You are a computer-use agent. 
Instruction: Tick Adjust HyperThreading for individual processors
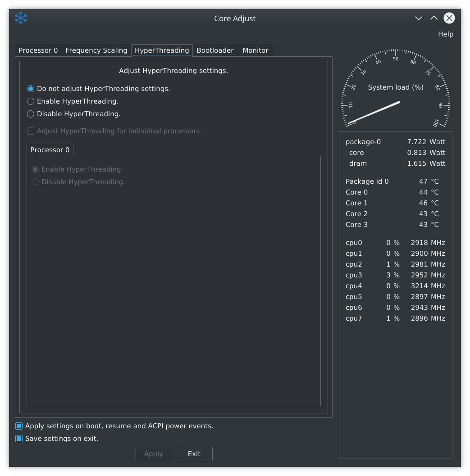[114, 131]
